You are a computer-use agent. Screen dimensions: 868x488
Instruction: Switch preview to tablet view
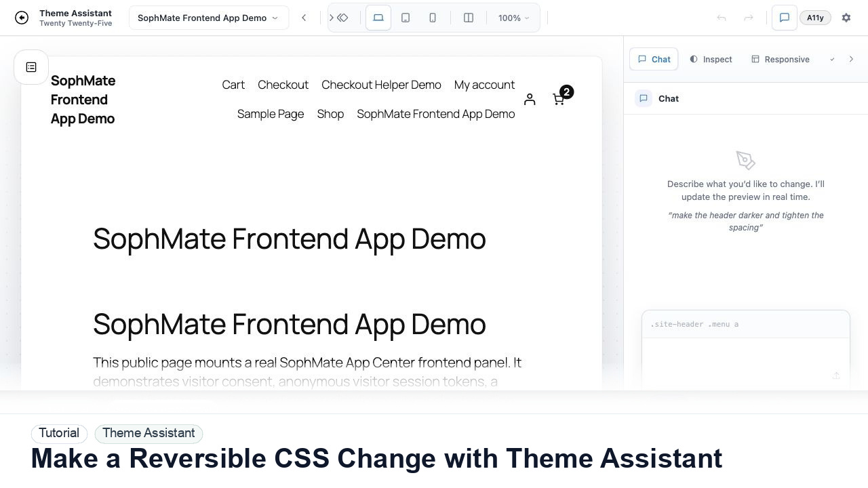click(406, 18)
